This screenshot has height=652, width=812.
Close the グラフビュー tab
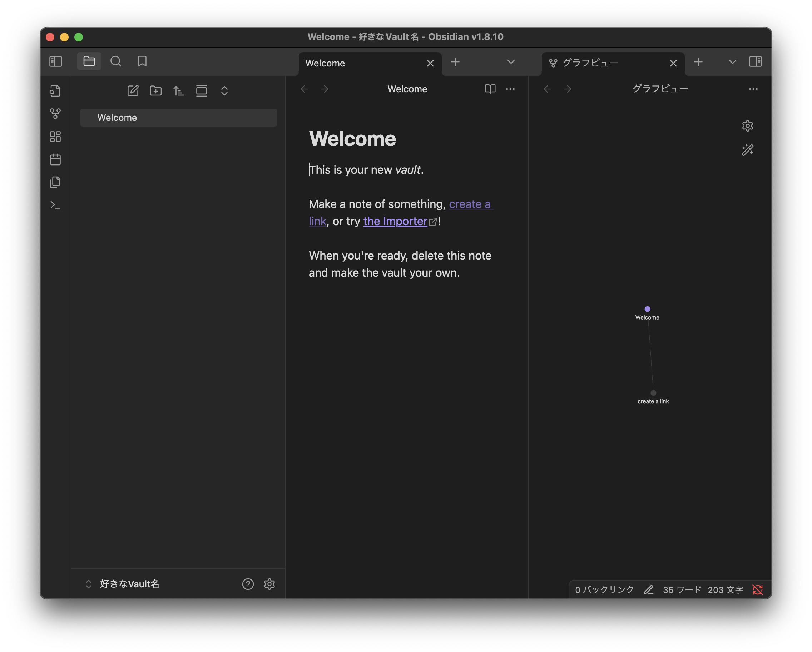[x=673, y=63]
